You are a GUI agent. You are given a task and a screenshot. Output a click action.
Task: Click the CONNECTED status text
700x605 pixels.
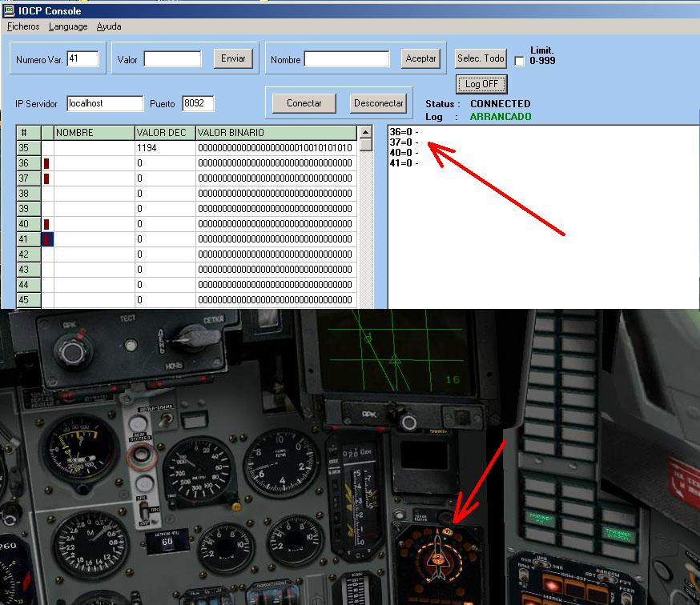[x=500, y=104]
